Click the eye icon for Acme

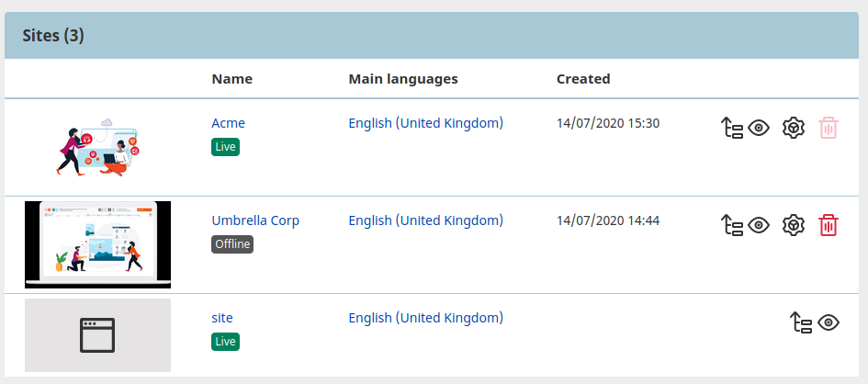coord(759,128)
